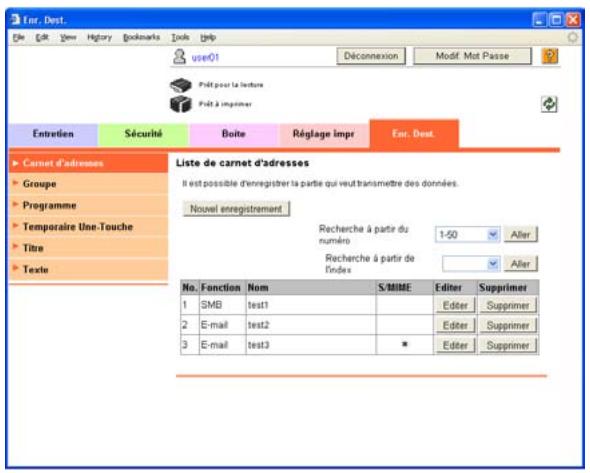Open the Edit menu

point(42,37)
